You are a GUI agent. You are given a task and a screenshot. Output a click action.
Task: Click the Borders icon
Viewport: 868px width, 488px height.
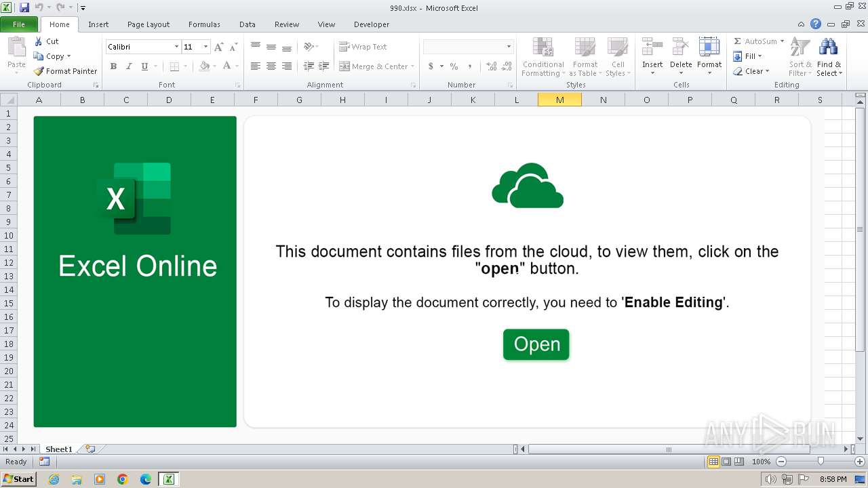[x=174, y=66]
